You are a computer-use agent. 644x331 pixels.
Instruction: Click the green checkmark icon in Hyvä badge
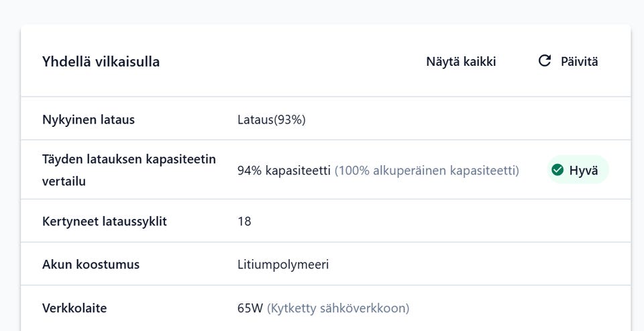coord(557,170)
